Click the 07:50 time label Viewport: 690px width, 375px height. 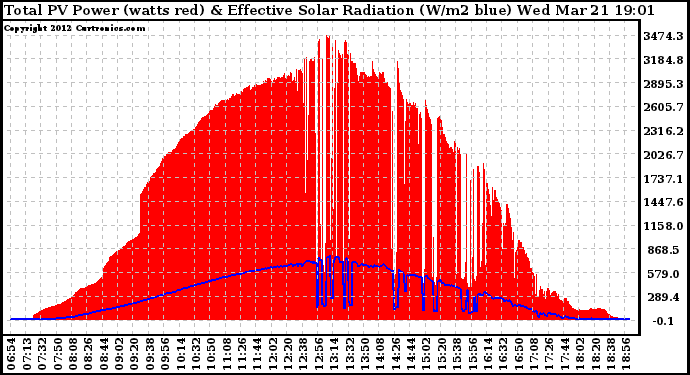(x=58, y=354)
